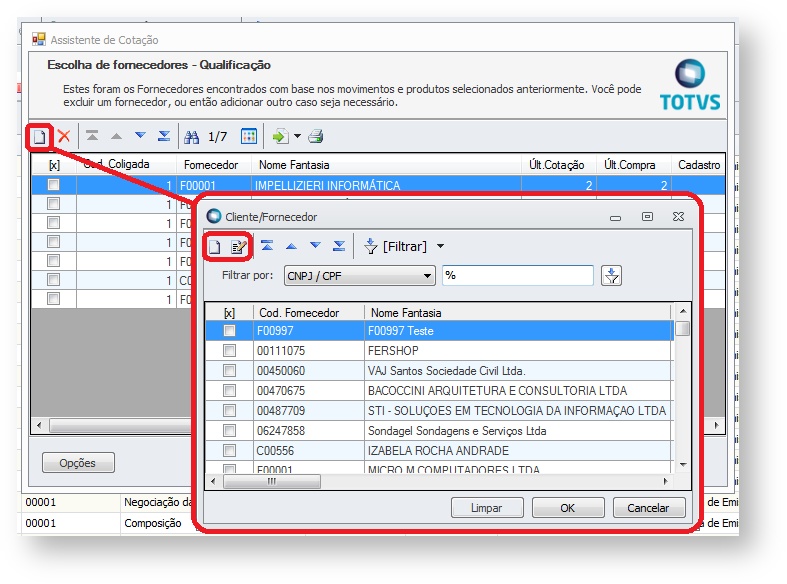The image size is (787, 584).
Task: Click the red X delete icon
Action: [64, 136]
